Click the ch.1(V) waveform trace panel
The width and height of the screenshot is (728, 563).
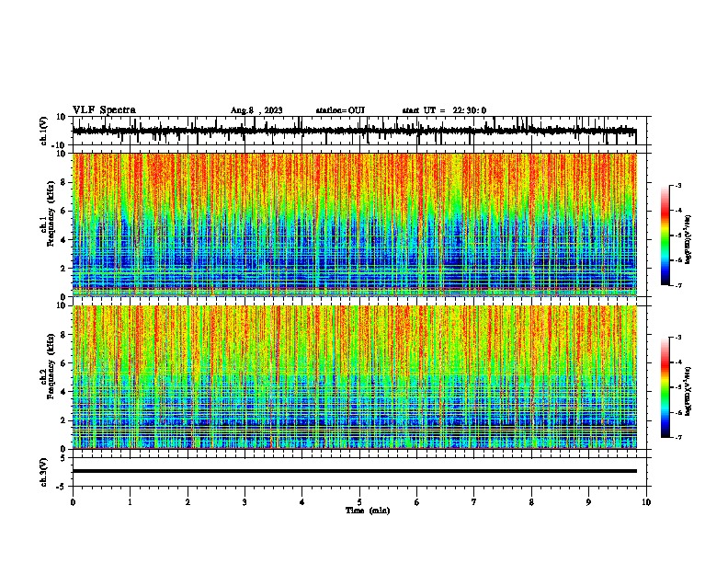359,131
